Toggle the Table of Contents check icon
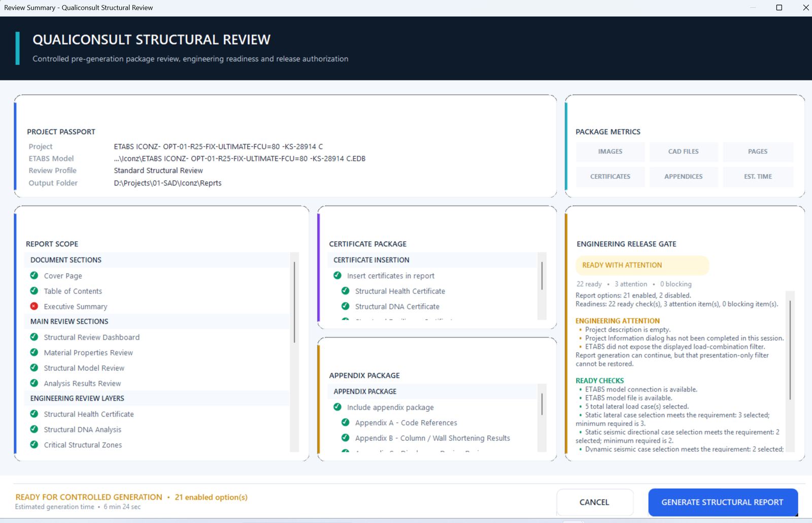 pos(34,290)
